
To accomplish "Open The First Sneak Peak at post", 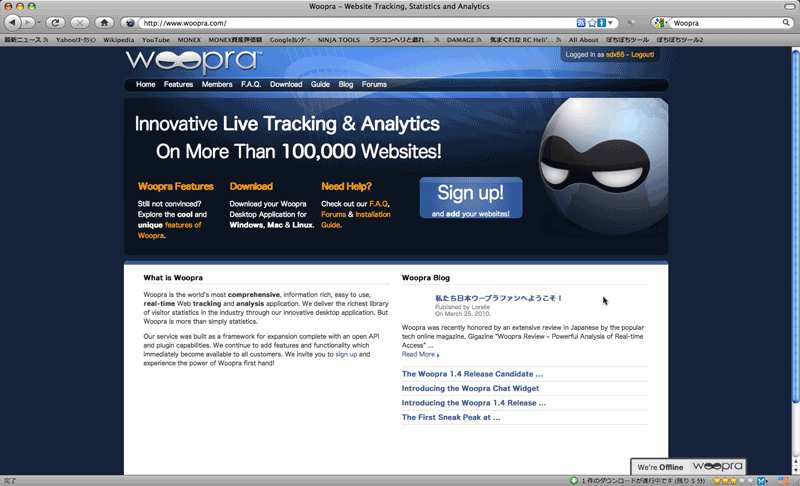I will tap(451, 417).
